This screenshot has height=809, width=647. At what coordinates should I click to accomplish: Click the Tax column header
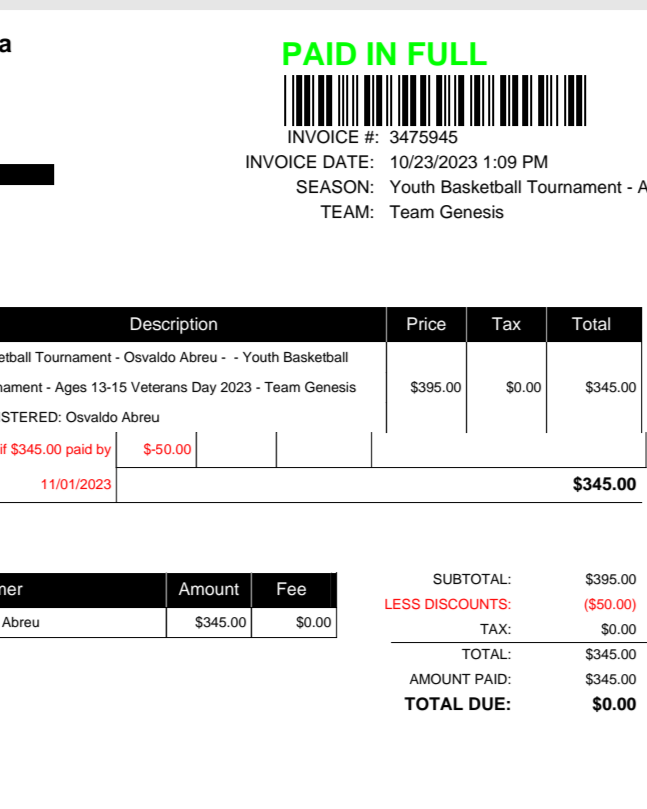click(x=506, y=324)
